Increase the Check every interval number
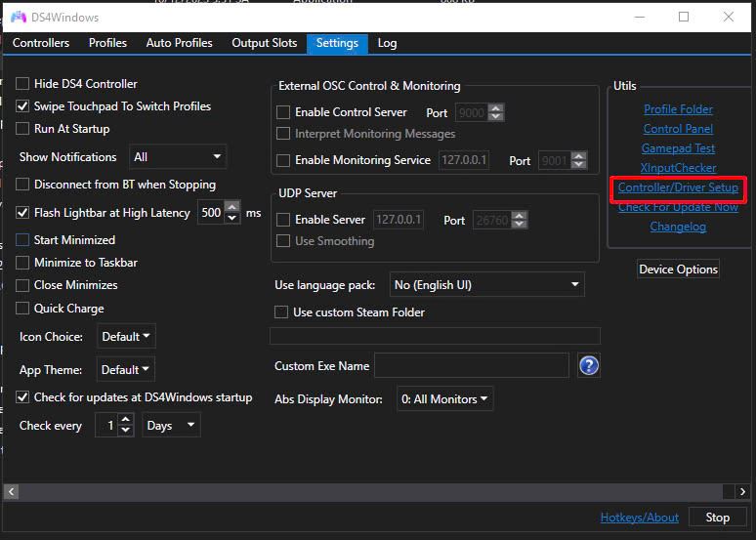 126,420
